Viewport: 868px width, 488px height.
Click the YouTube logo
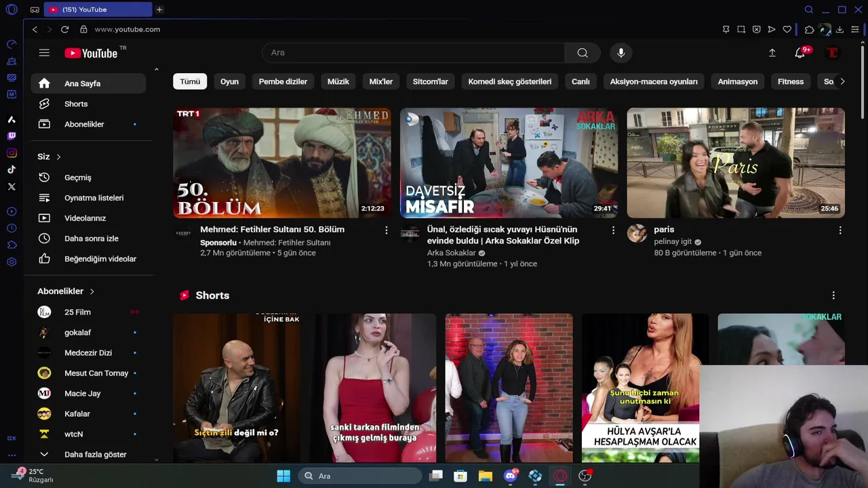pyautogui.click(x=92, y=53)
